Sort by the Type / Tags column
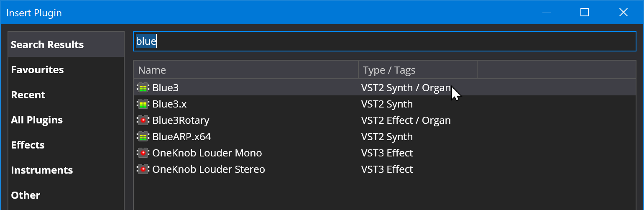 point(418,70)
